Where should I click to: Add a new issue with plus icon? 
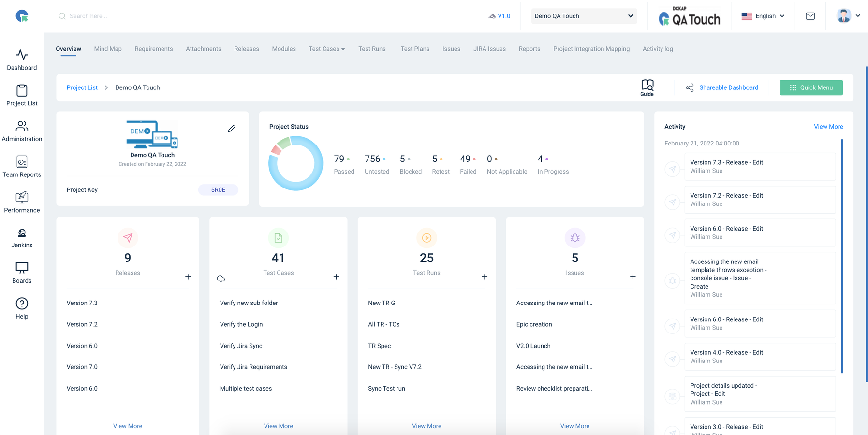[x=633, y=277]
